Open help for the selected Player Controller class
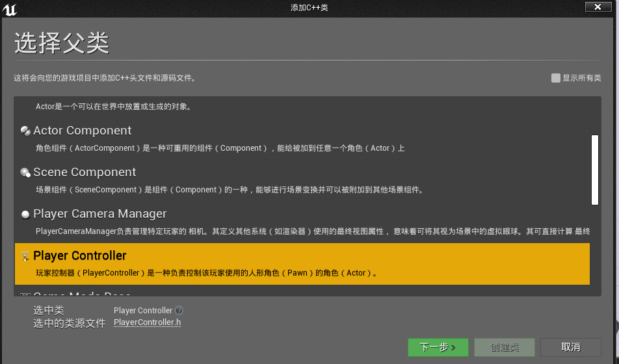The height and width of the screenshot is (364, 619). click(x=179, y=310)
